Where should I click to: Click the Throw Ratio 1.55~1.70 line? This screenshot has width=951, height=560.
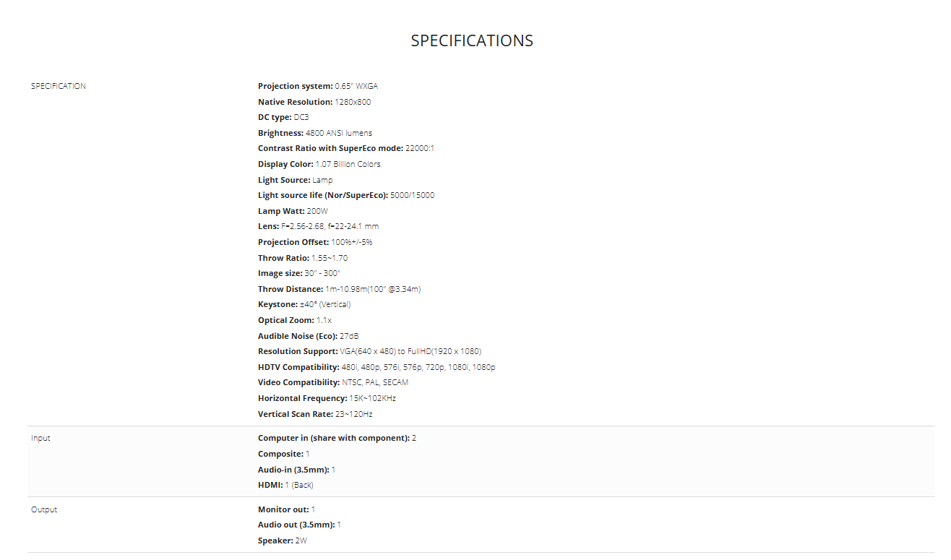click(304, 258)
